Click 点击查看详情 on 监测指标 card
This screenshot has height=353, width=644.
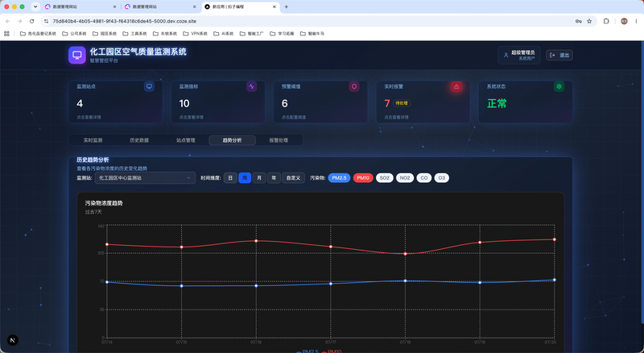[191, 117]
